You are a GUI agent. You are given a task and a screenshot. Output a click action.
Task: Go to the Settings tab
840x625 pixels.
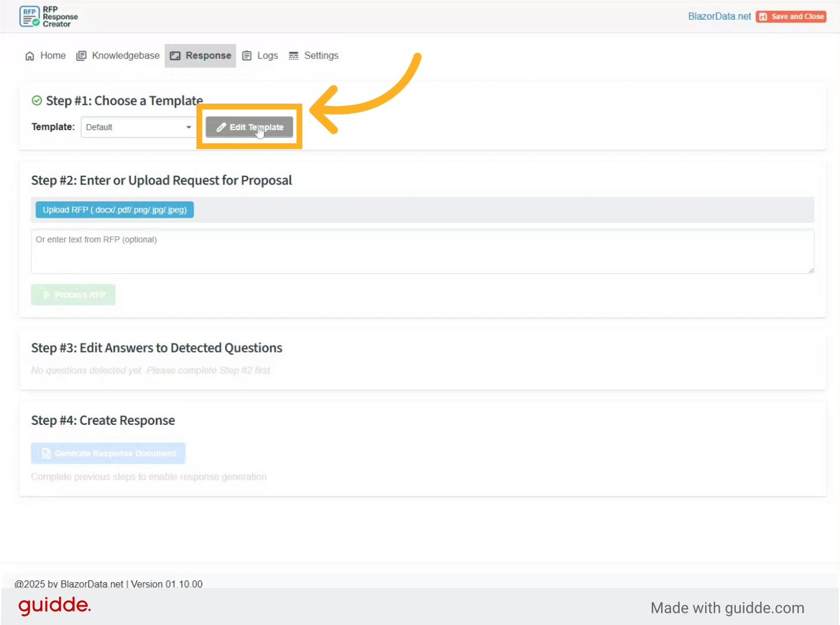[314, 56]
